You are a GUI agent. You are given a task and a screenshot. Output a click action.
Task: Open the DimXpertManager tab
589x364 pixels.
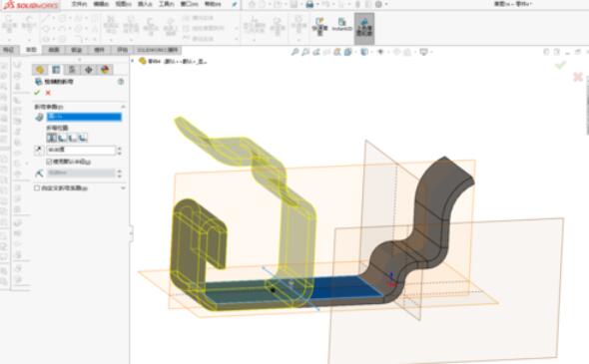pos(89,70)
